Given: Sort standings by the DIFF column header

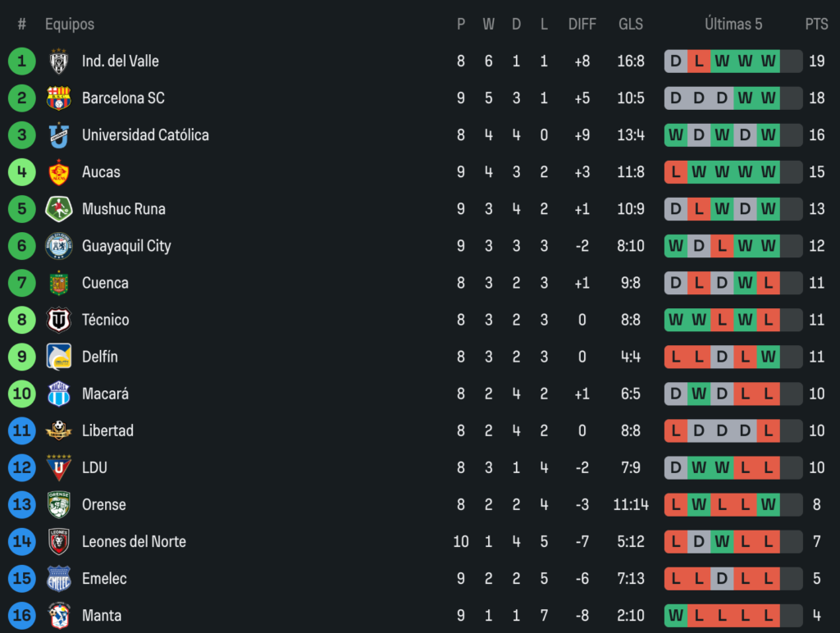Looking at the screenshot, I should tap(582, 24).
